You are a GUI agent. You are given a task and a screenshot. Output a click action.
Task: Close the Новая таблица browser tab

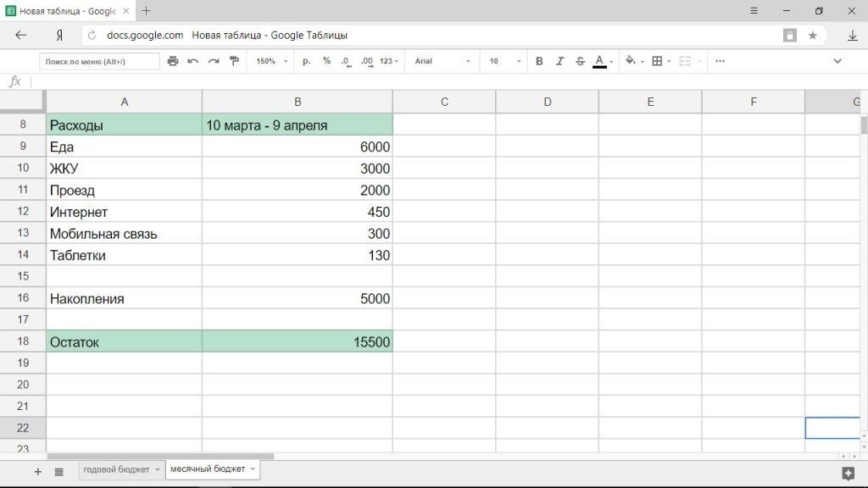point(125,10)
